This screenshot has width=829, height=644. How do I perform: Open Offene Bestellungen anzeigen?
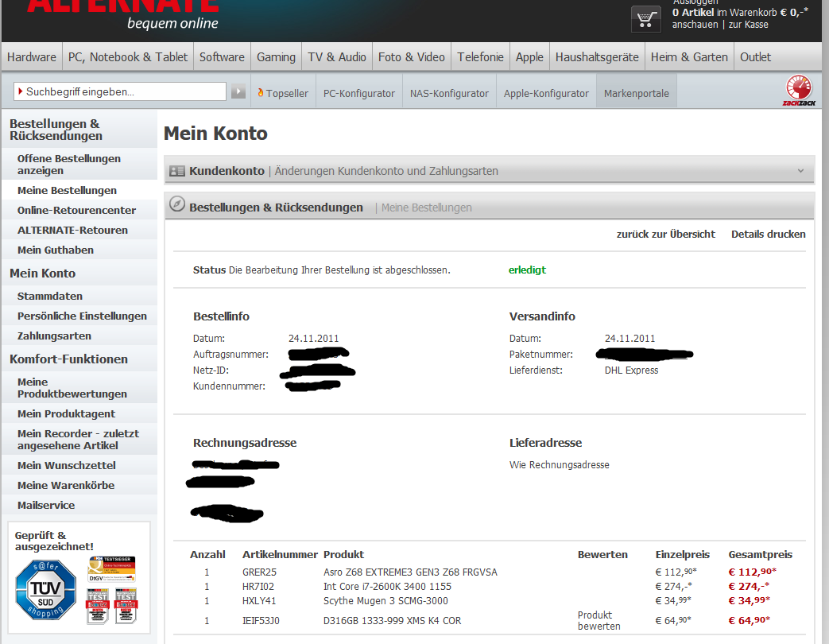(x=79, y=165)
